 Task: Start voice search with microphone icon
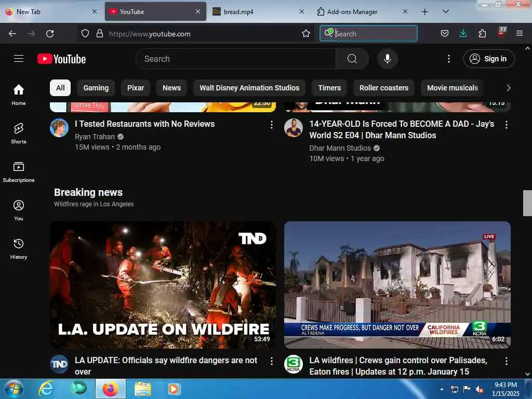387,59
